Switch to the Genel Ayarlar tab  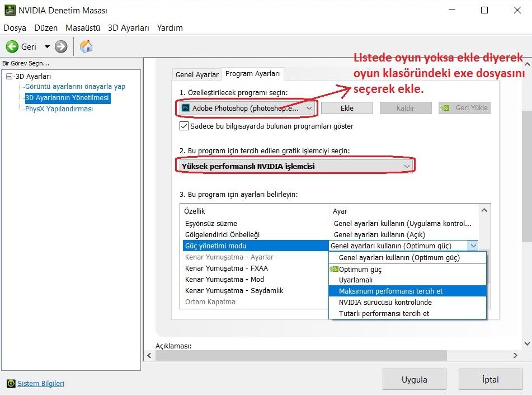[197, 74]
